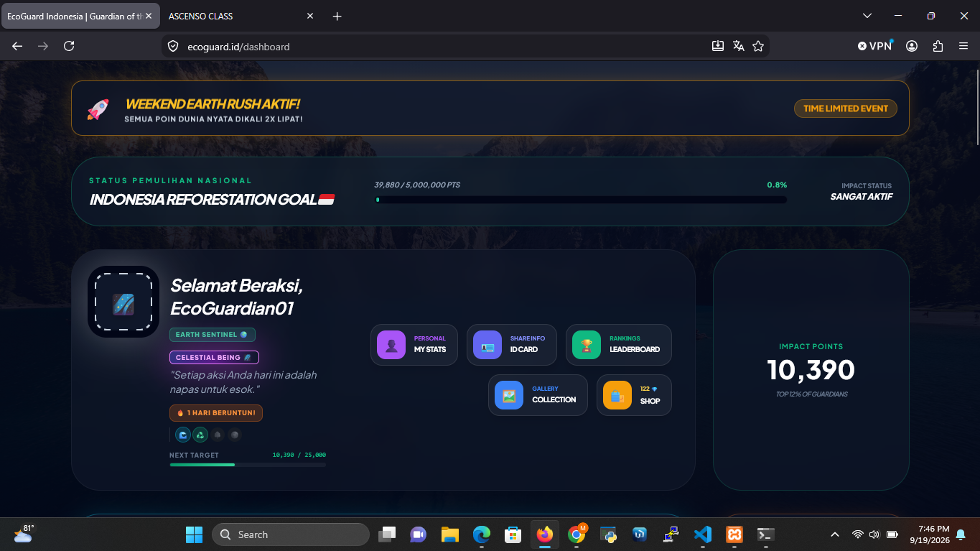Image resolution: width=980 pixels, height=551 pixels.
Task: Click the Windows taskbar Search box
Action: coord(290,534)
